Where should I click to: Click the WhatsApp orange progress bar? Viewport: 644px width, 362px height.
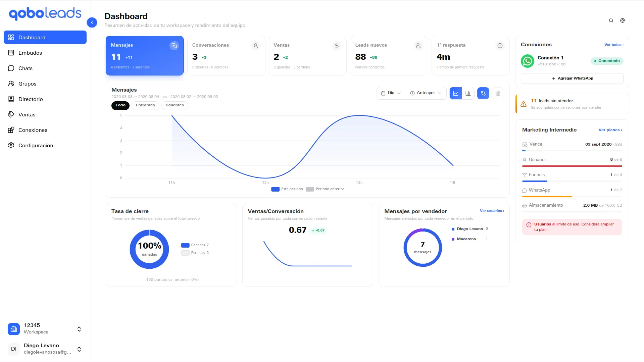547,197
